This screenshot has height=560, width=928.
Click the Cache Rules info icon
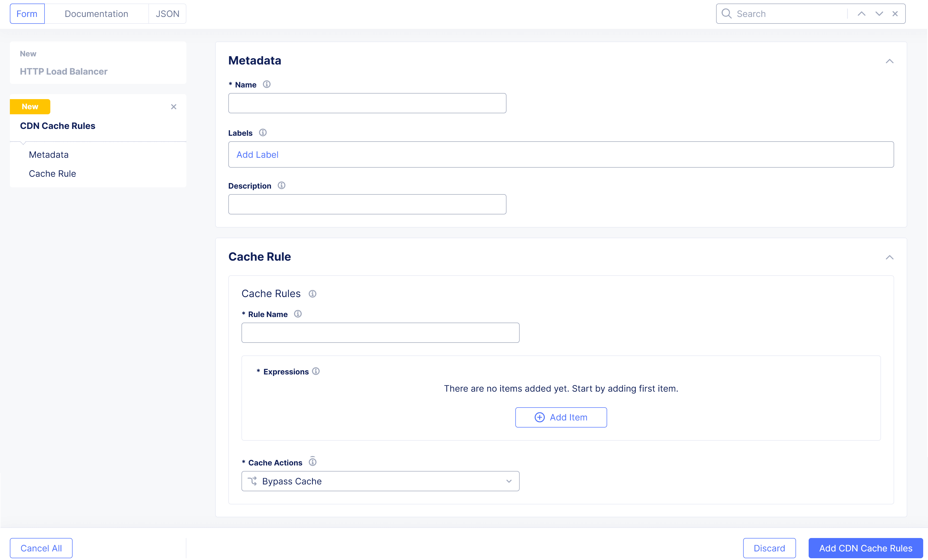[312, 294]
